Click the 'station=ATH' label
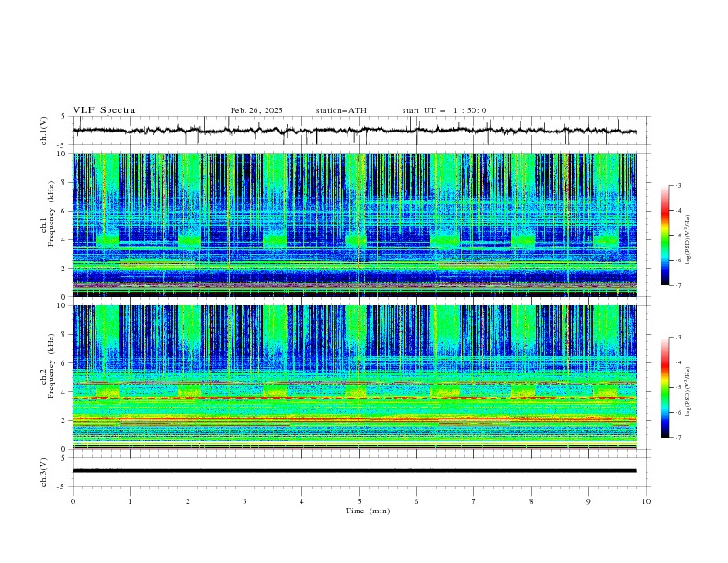 [x=341, y=110]
